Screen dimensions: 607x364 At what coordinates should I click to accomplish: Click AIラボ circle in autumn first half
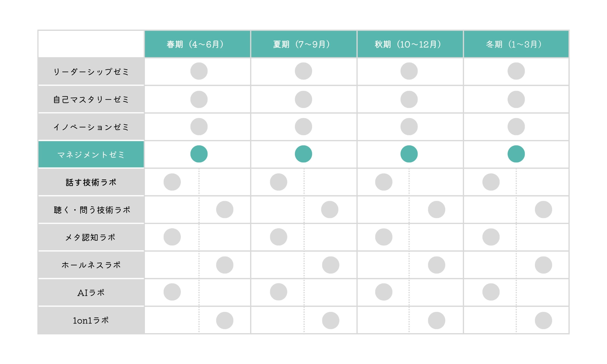point(384,292)
